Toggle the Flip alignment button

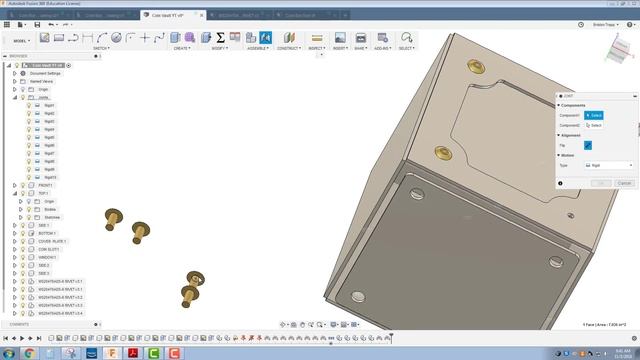tap(588, 145)
